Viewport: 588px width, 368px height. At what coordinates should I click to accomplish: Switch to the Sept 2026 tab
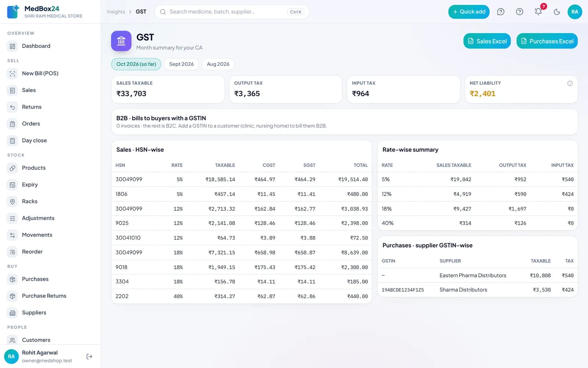pyautogui.click(x=181, y=64)
